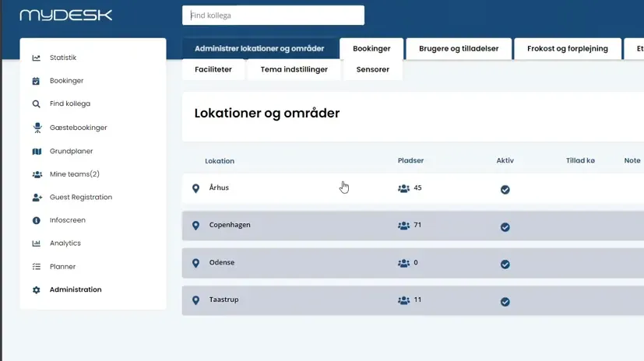Click the Tillad kø column header

[x=580, y=160]
